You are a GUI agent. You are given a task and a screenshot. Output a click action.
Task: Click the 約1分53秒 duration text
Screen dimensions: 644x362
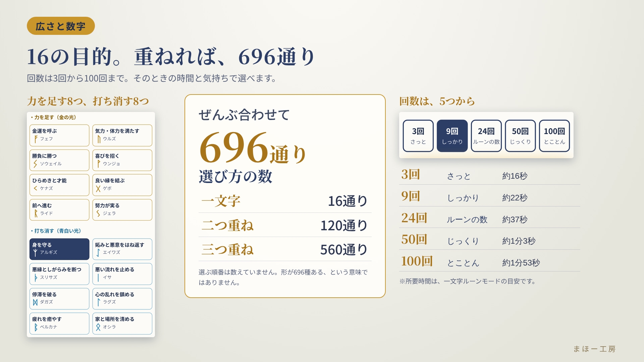pos(521,263)
